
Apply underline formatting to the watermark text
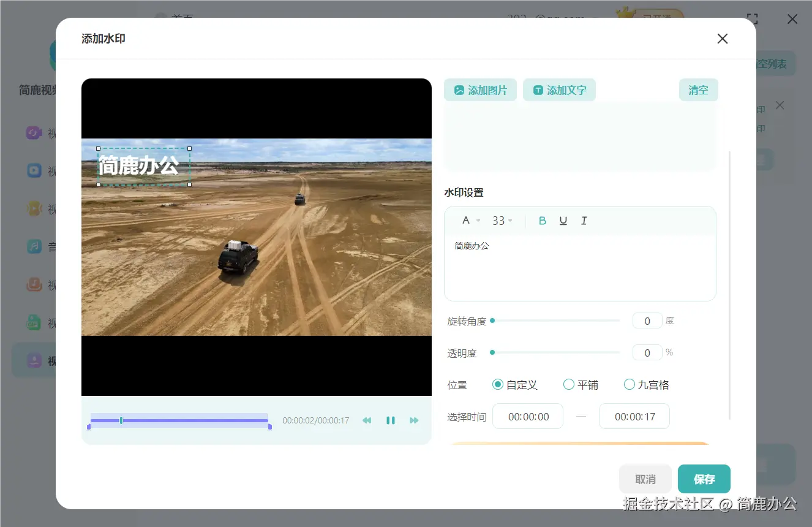coord(563,220)
